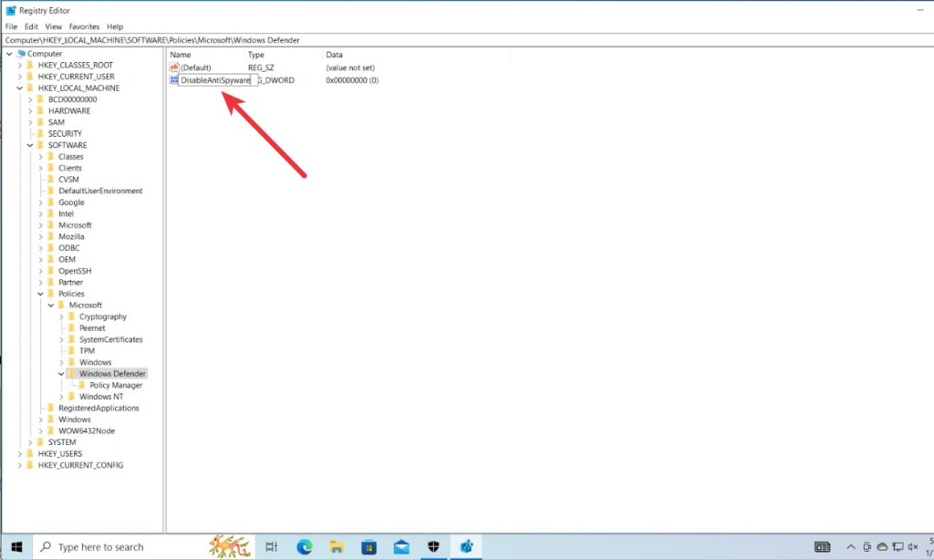This screenshot has width=934, height=560.
Task: Expand the BCD00000000 key
Action: [30, 99]
